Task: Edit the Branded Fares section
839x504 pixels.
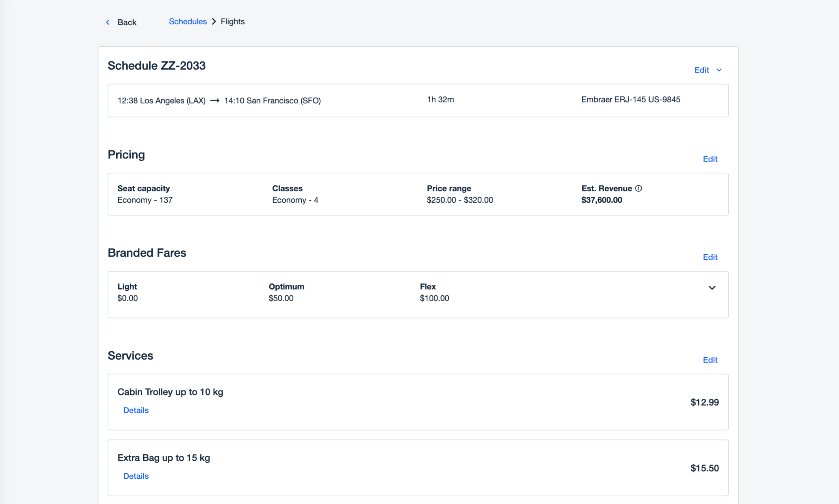Action: pos(710,257)
